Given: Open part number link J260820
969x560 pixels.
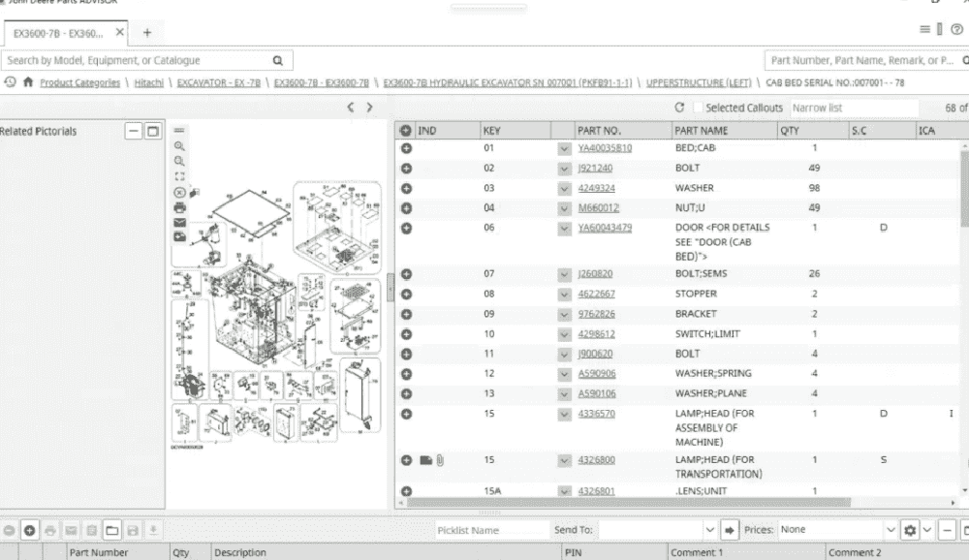Looking at the screenshot, I should pyautogui.click(x=595, y=274).
